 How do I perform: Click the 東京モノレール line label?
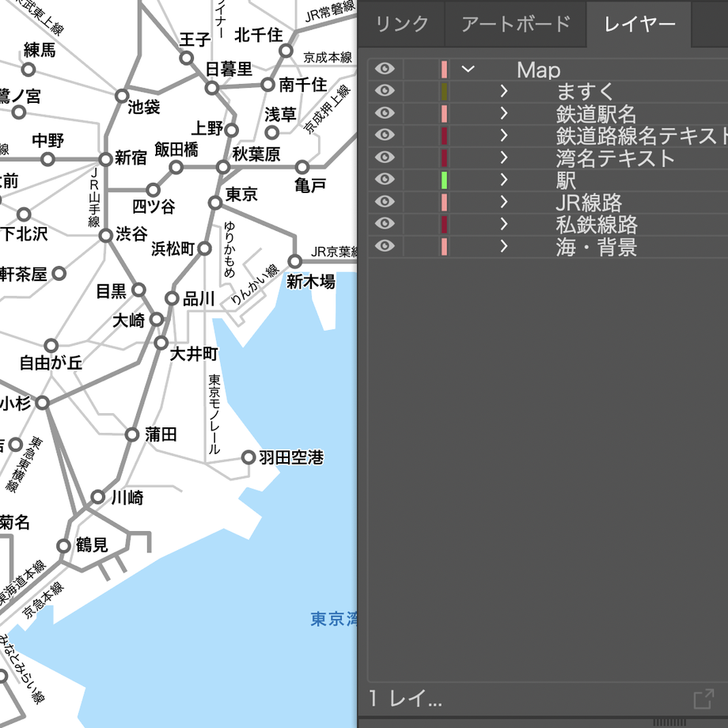tap(214, 414)
